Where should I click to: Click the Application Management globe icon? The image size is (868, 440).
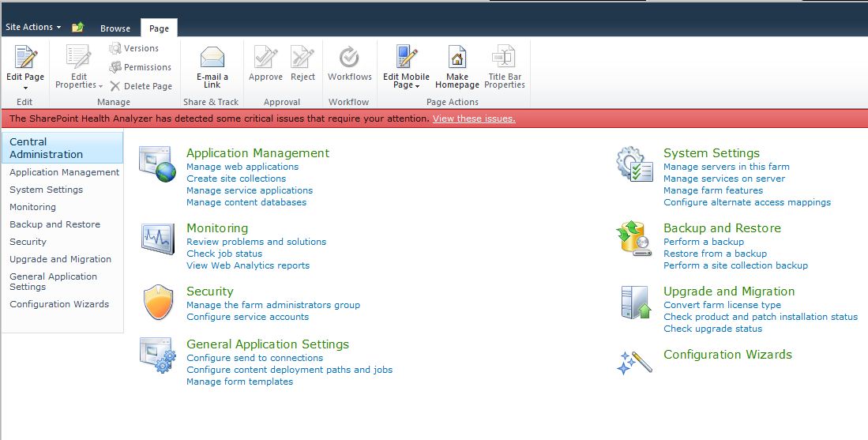click(157, 164)
